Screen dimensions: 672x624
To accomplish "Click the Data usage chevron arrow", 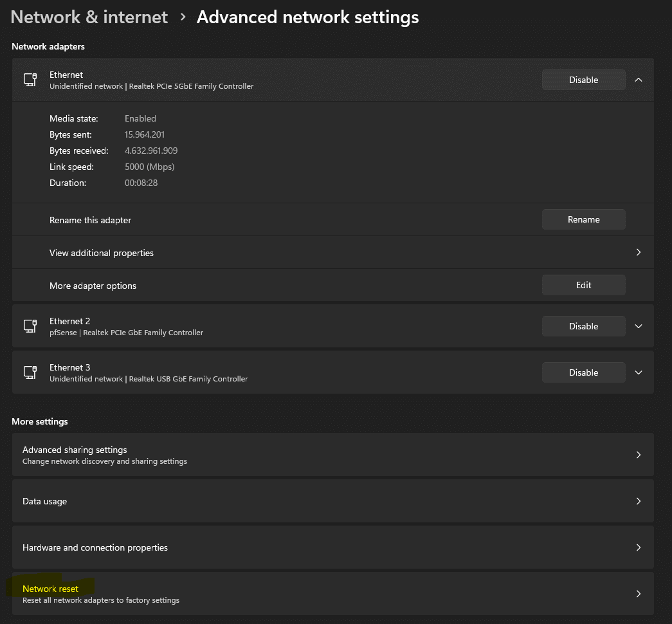I will tap(639, 501).
